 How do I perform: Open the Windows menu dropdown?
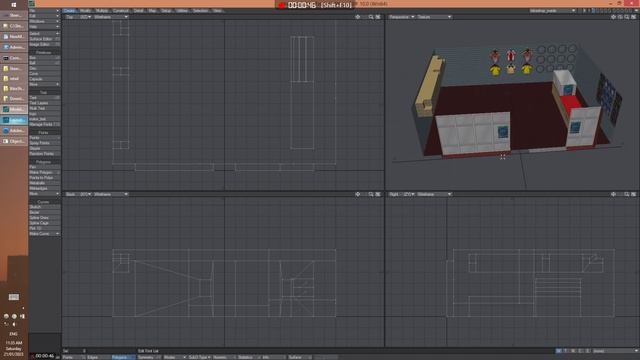pos(44,21)
